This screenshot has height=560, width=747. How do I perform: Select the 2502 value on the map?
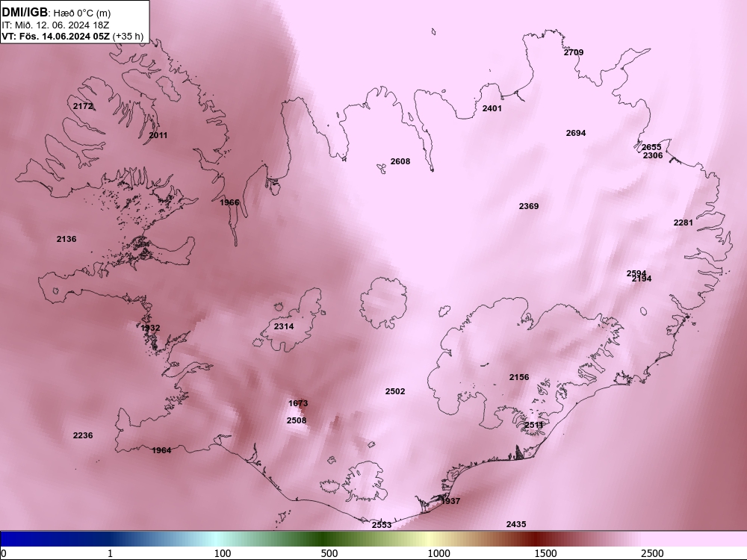click(x=395, y=391)
